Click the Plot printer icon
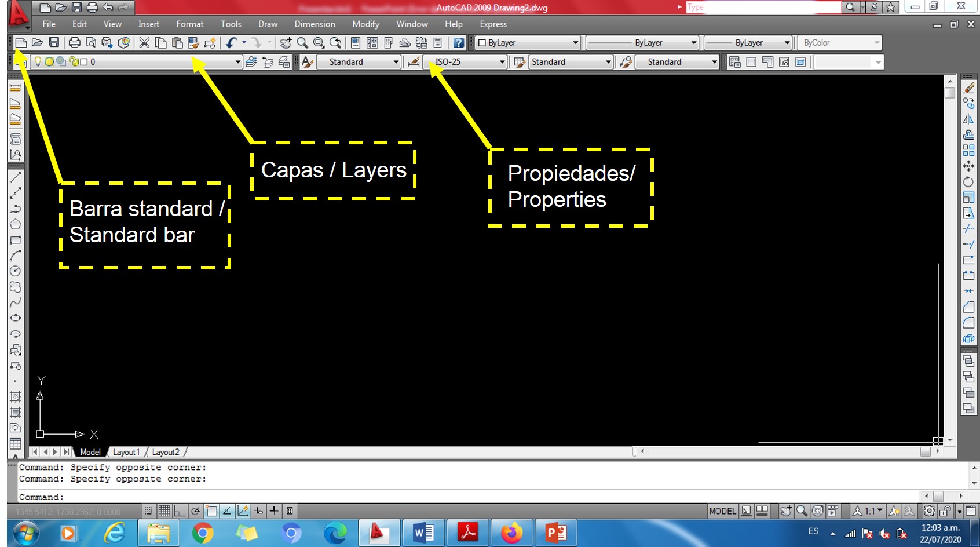 (x=74, y=43)
